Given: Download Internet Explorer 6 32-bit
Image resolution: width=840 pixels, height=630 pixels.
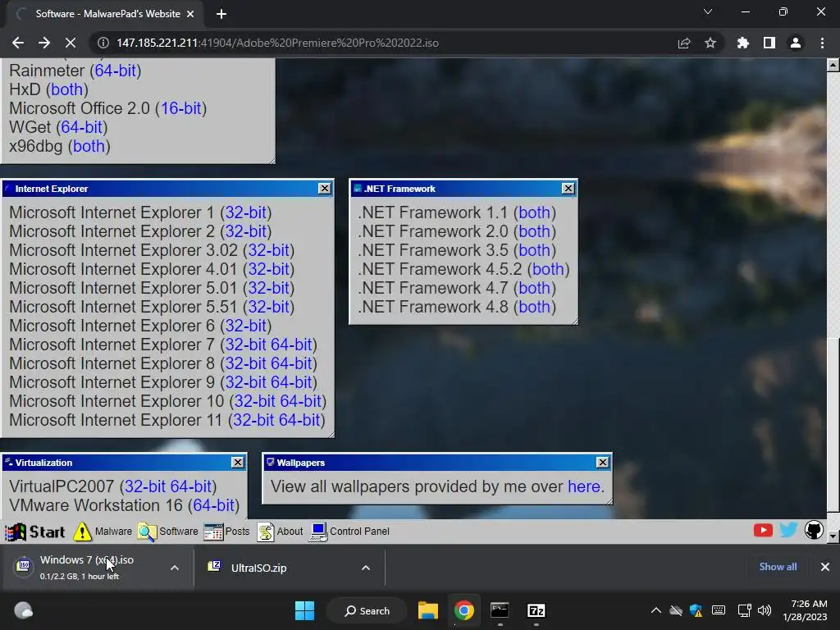Looking at the screenshot, I should [246, 326].
